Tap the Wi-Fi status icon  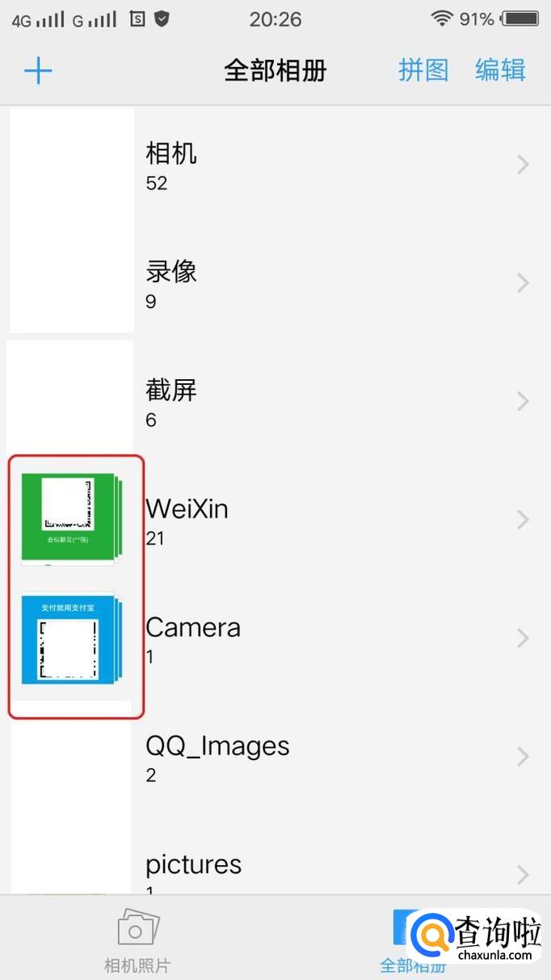point(442,19)
